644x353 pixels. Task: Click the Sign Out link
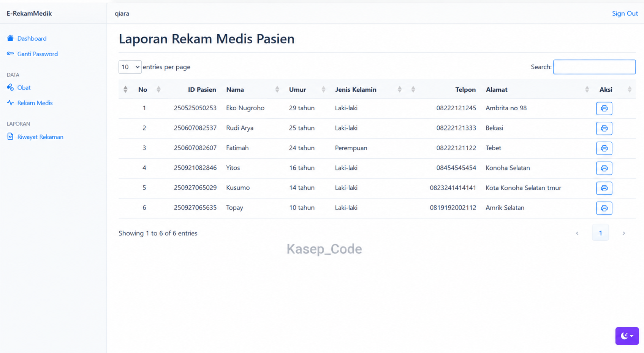point(625,13)
